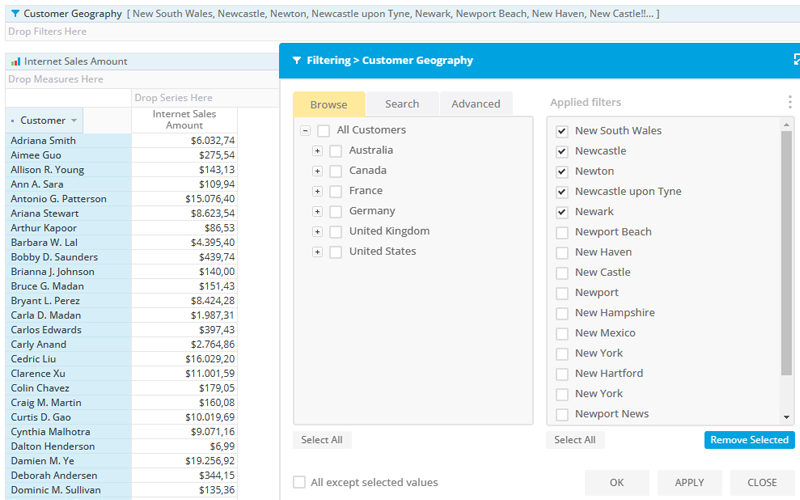Screen dimensions: 800x500
Task: Click the Internet Sales Amount chart icon
Action: [15, 62]
